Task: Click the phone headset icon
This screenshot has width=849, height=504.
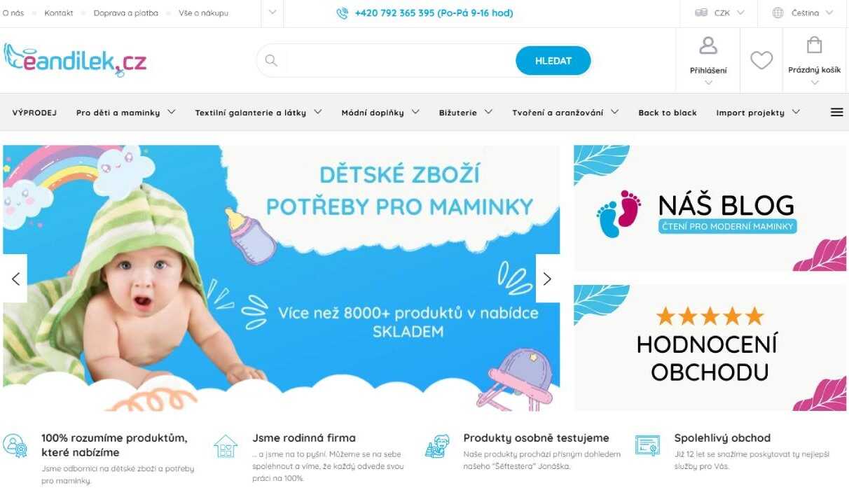Action: coord(342,13)
